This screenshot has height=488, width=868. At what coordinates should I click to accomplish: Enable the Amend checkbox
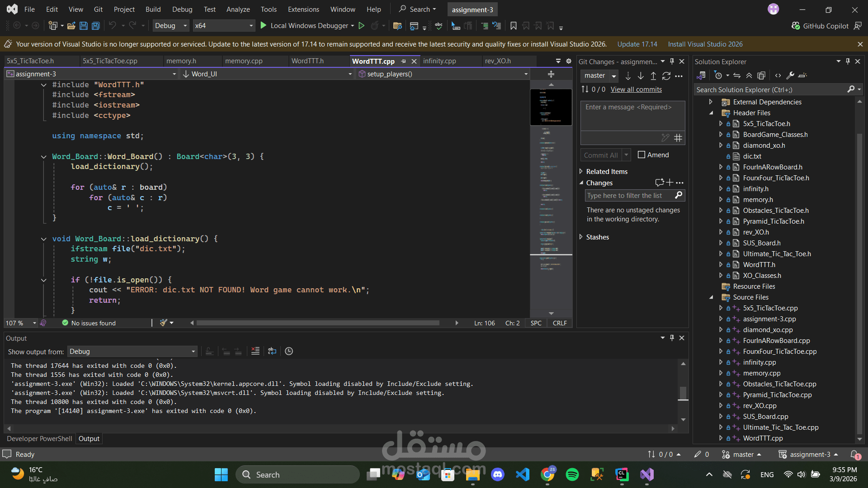coord(642,155)
